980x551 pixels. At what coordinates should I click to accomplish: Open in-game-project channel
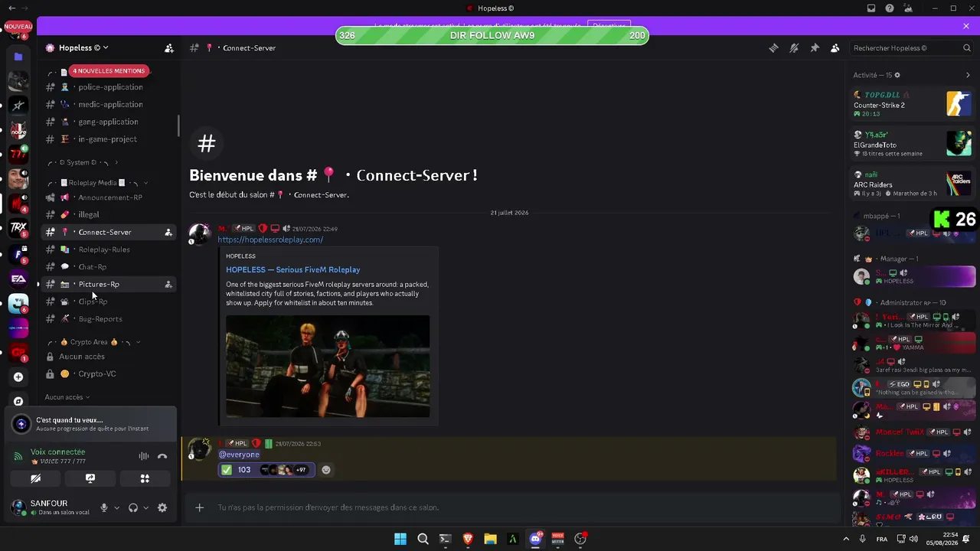109,139
